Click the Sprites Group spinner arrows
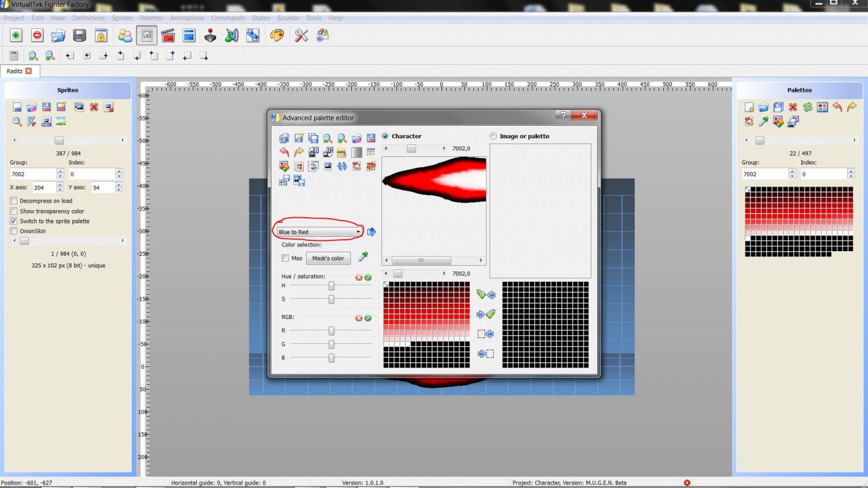Image resolution: width=868 pixels, height=488 pixels. click(x=60, y=174)
